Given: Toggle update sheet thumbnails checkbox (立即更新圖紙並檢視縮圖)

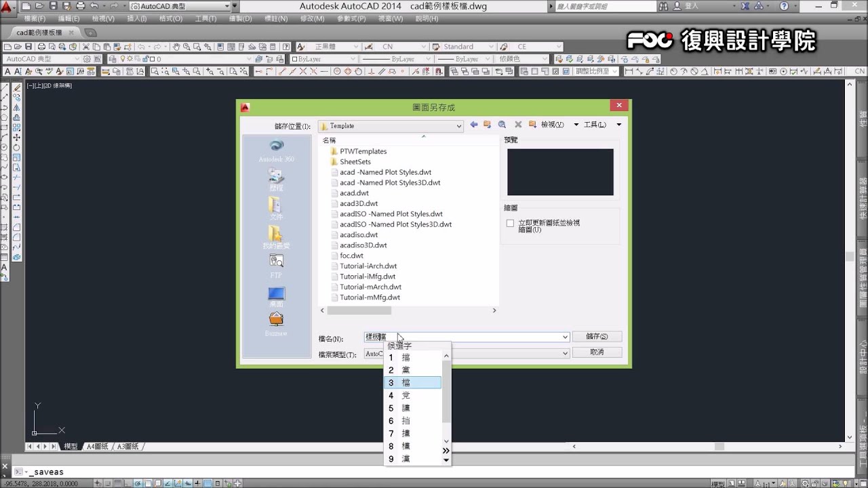Looking at the screenshot, I should [510, 223].
